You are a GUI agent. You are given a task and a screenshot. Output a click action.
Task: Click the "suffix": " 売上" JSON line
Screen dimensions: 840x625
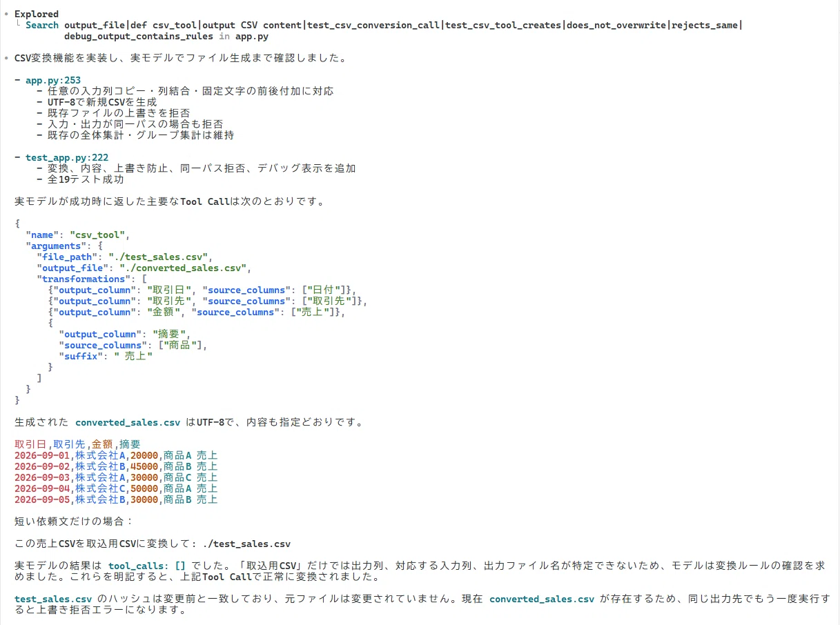(106, 356)
